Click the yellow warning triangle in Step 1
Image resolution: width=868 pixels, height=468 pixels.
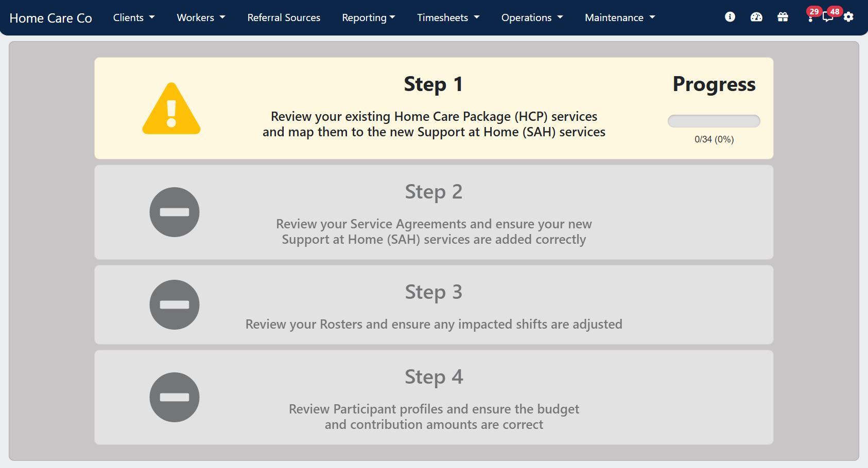(171, 109)
